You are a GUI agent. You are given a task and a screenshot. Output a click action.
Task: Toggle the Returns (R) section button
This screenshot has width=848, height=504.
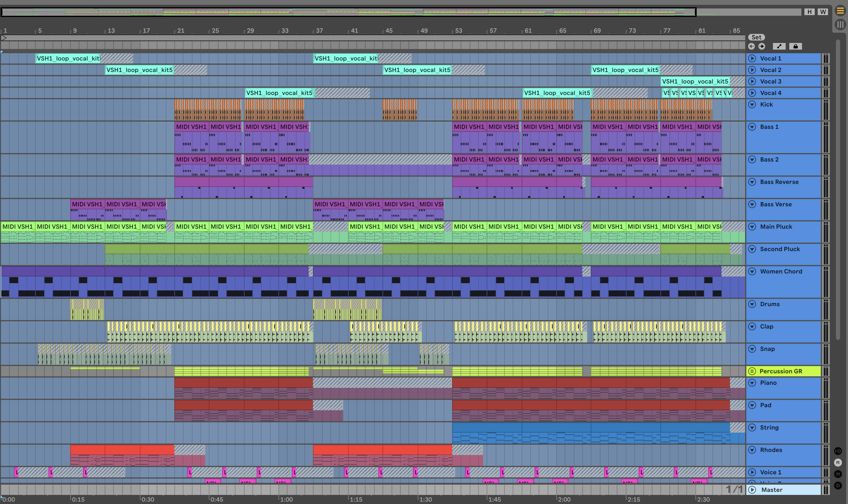(838, 463)
